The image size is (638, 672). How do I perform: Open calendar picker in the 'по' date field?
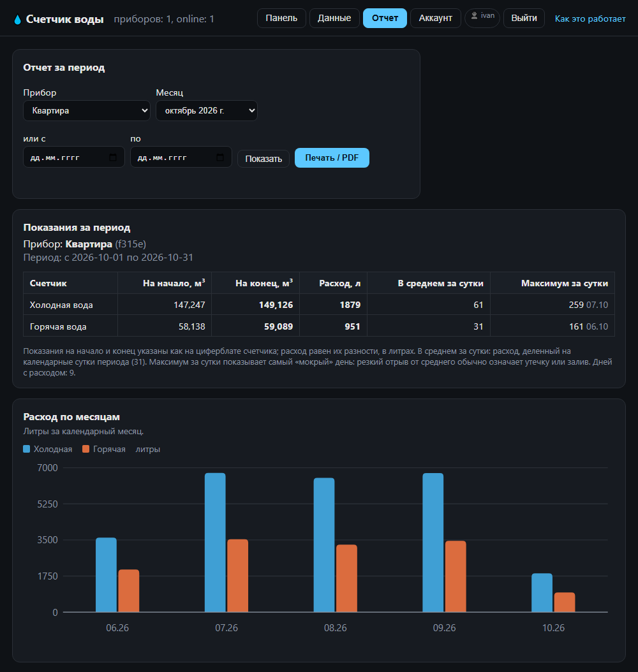(x=220, y=157)
